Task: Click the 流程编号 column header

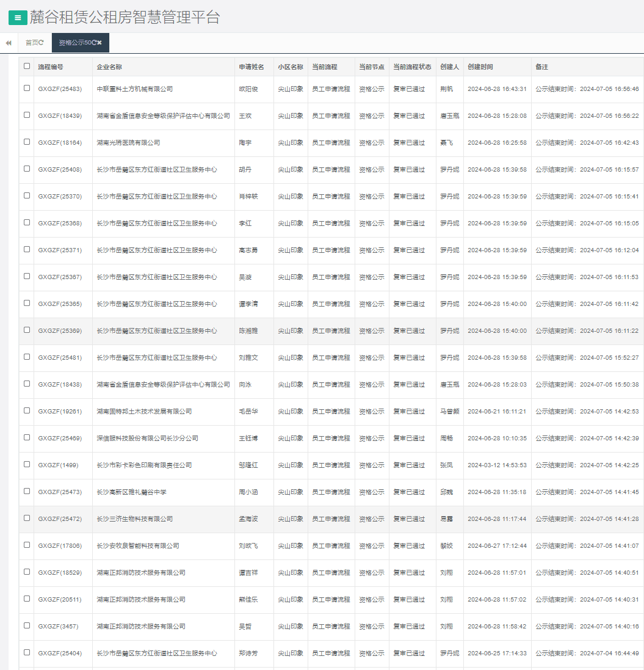Action: click(x=50, y=67)
